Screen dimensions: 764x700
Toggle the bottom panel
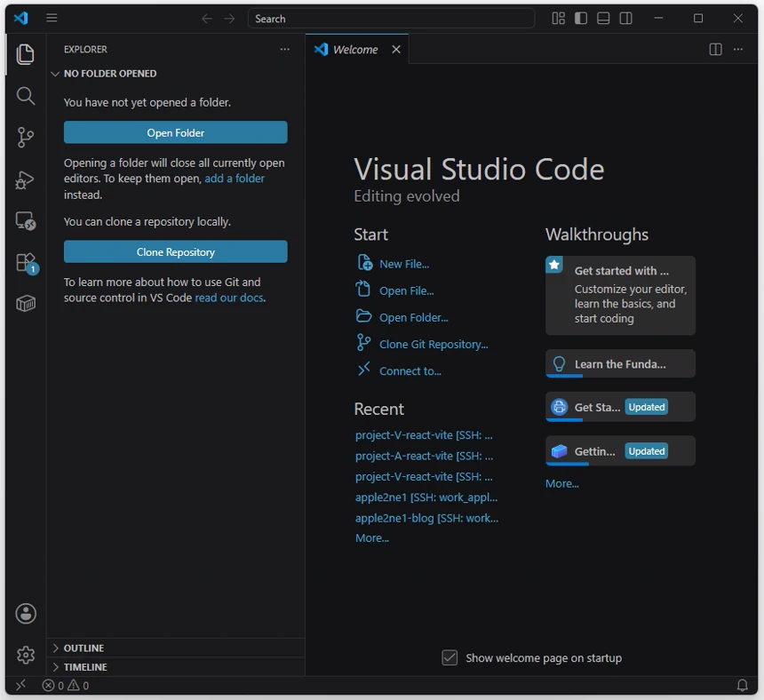603,19
